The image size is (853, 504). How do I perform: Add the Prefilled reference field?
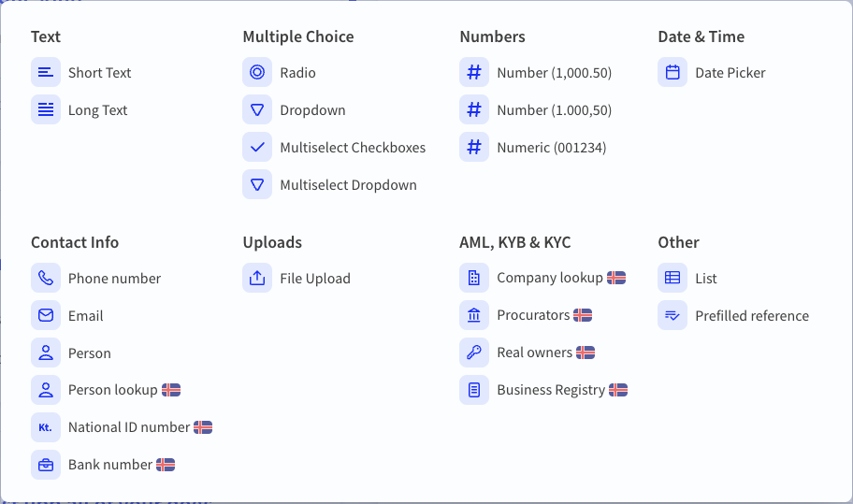(x=751, y=316)
